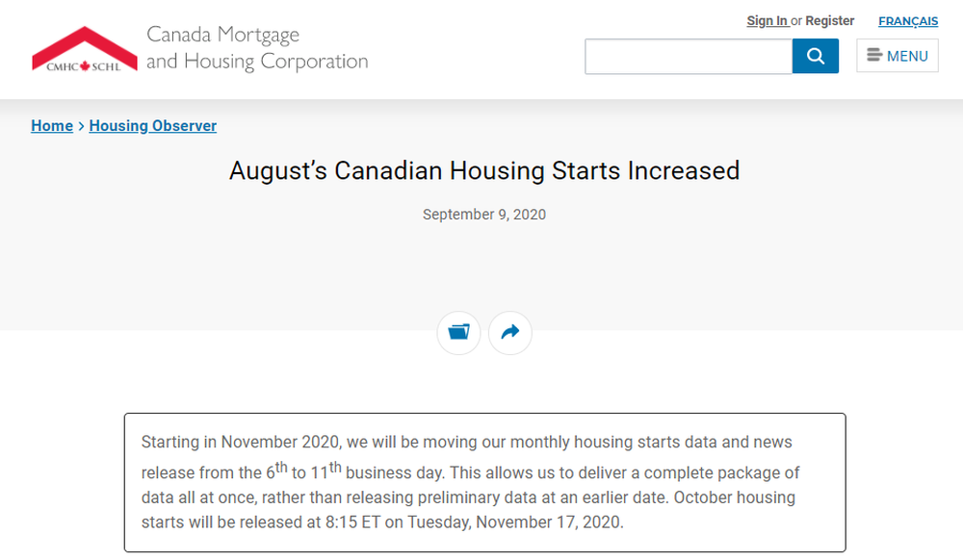Click the share arrow icon
963x560 pixels.
click(x=509, y=333)
